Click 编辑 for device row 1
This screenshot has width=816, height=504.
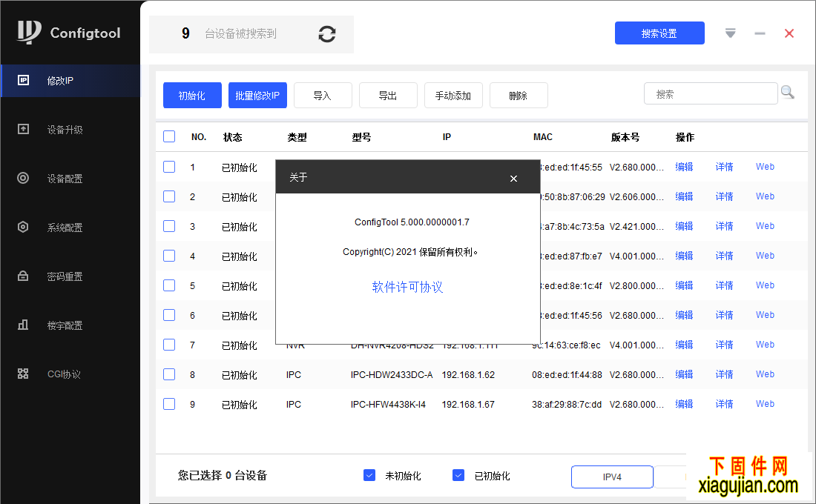pyautogui.click(x=684, y=167)
